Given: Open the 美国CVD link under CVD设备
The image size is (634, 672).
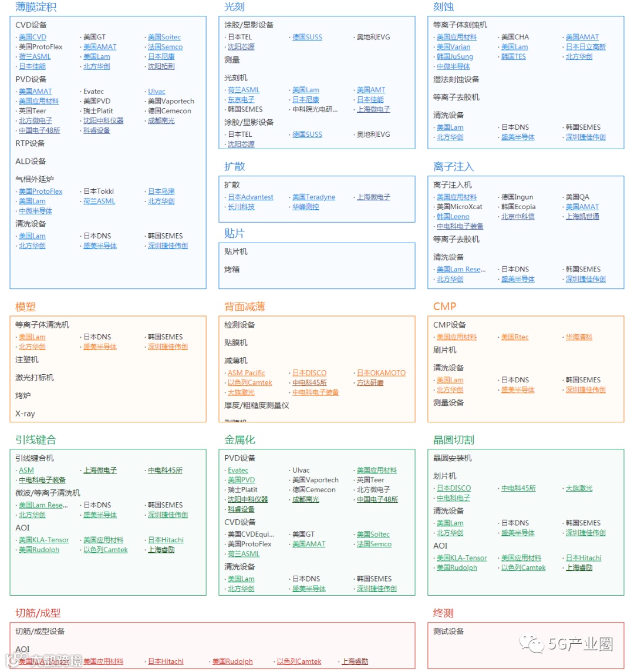Looking at the screenshot, I should (x=32, y=37).
